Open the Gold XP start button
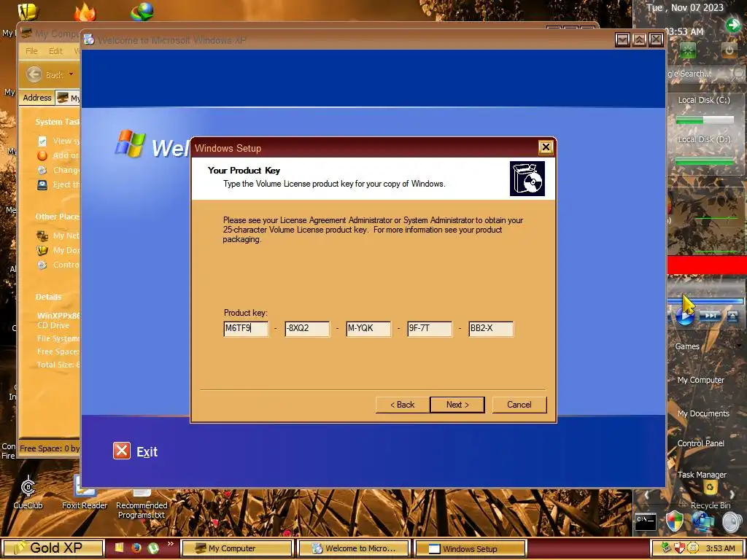 [53, 548]
